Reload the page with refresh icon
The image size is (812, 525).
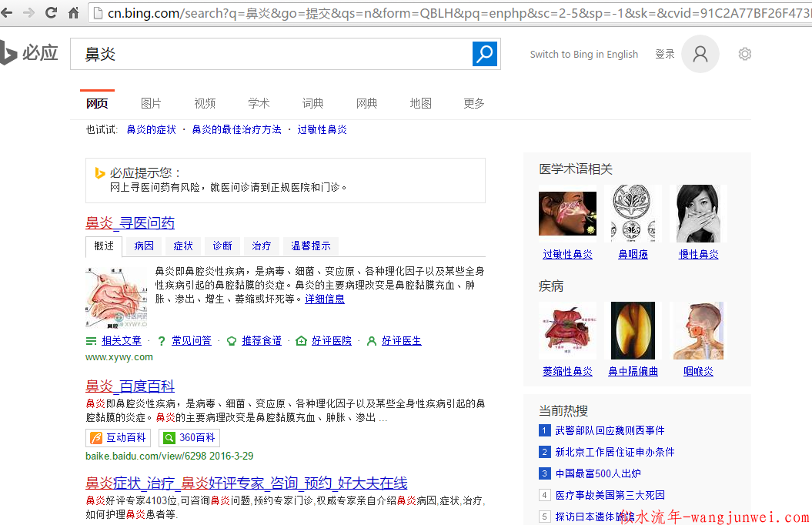[x=51, y=12]
